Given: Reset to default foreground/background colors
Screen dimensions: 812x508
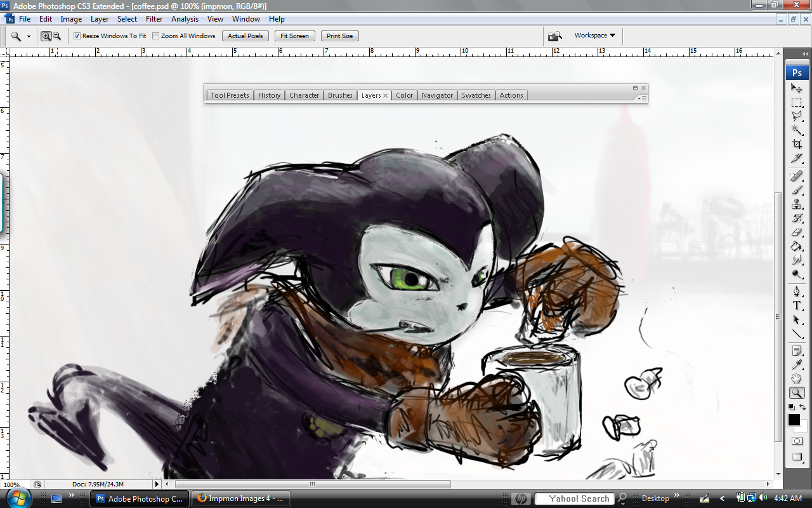Looking at the screenshot, I should pos(792,406).
